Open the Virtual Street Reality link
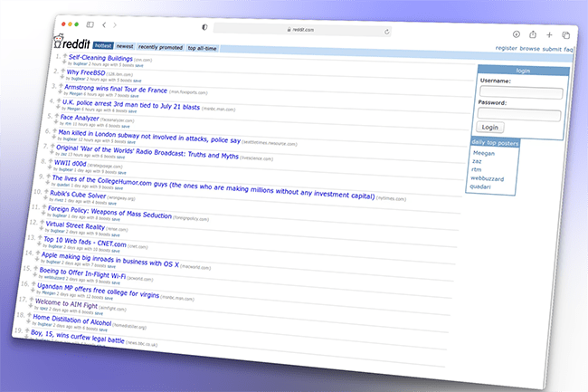 75,225
